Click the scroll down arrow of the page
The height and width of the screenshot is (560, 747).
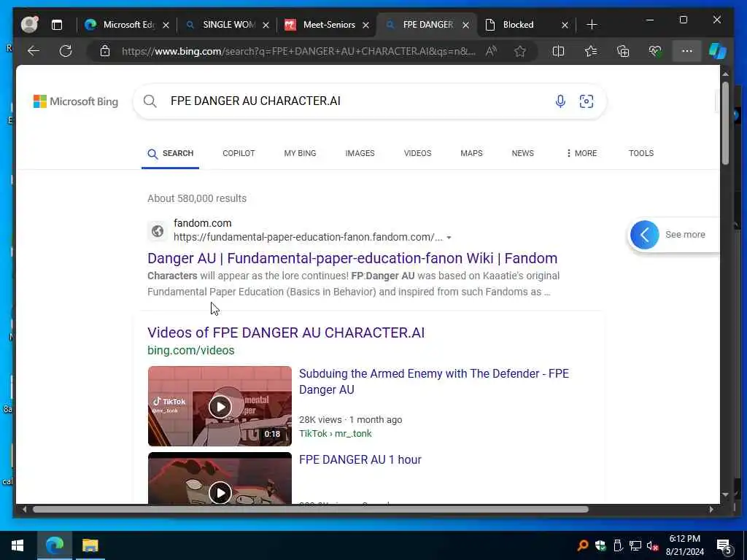tap(725, 495)
